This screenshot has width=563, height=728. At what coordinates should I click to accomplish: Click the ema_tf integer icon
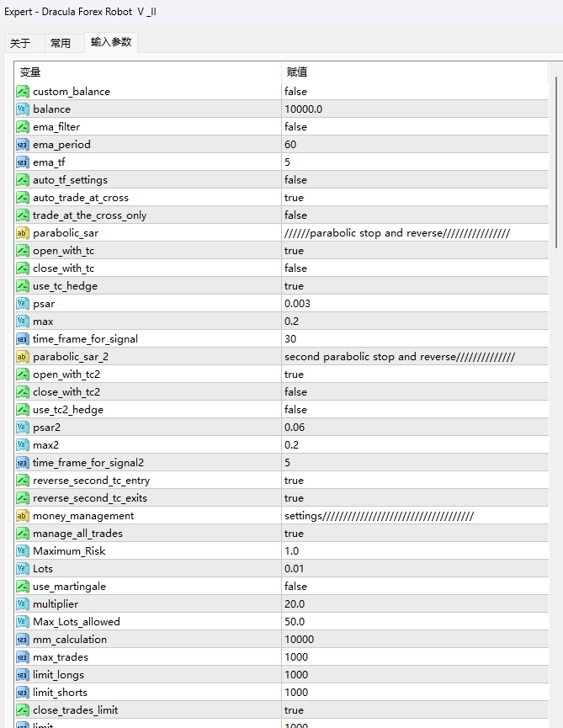tap(23, 162)
